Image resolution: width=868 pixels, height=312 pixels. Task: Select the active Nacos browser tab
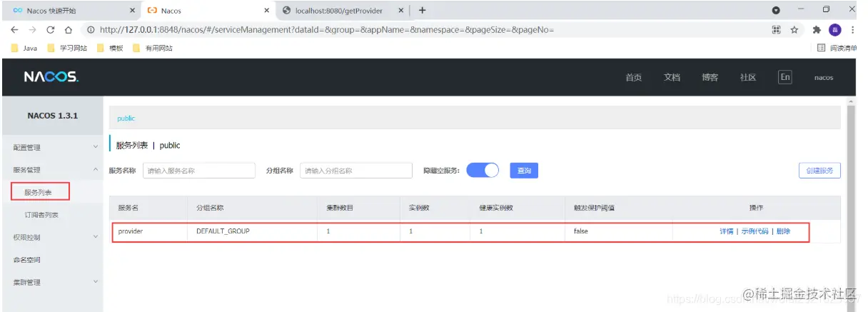click(x=207, y=11)
